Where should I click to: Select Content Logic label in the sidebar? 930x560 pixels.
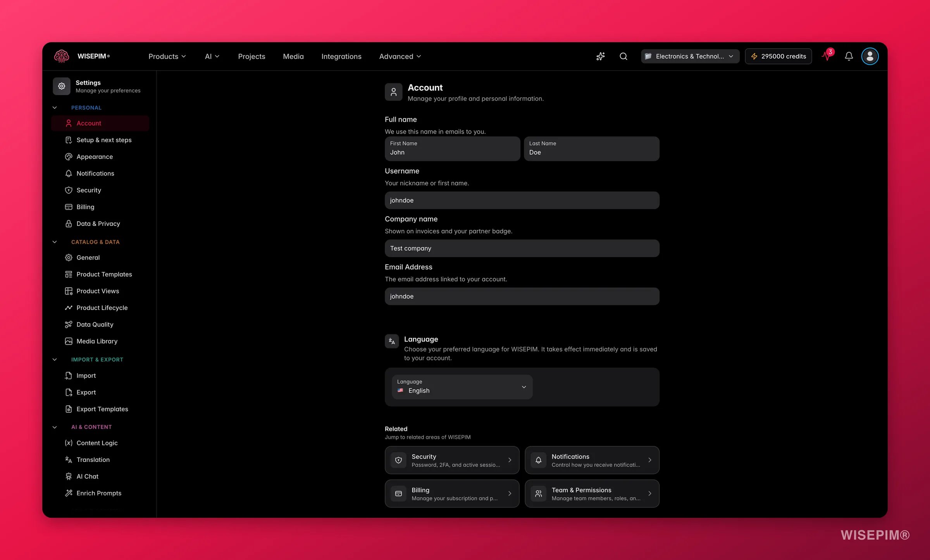[x=97, y=443]
